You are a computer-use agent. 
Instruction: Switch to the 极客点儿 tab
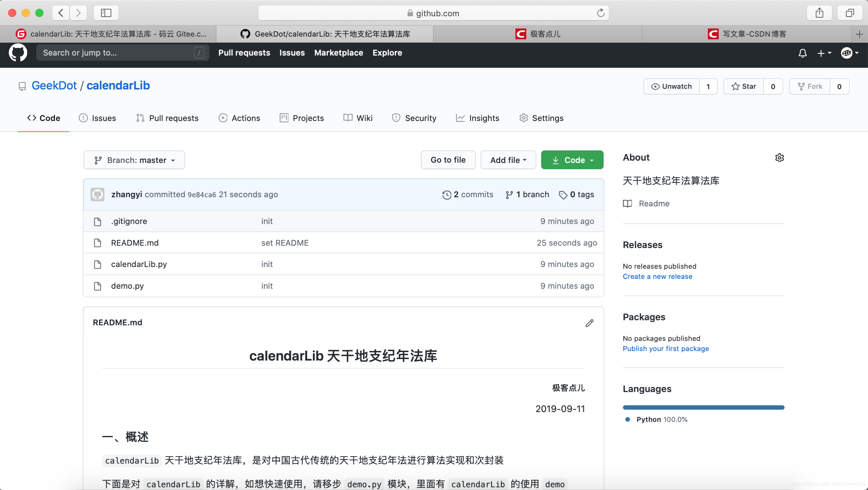point(538,34)
